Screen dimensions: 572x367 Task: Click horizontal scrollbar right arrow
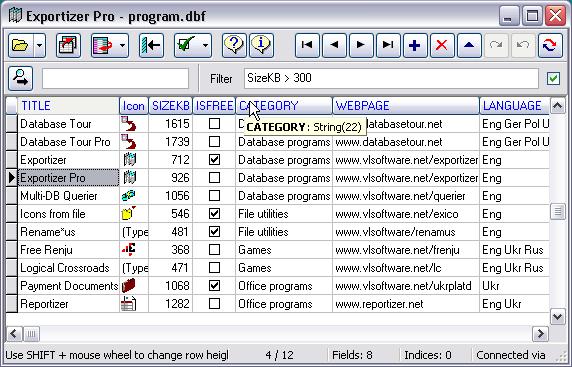(540, 333)
